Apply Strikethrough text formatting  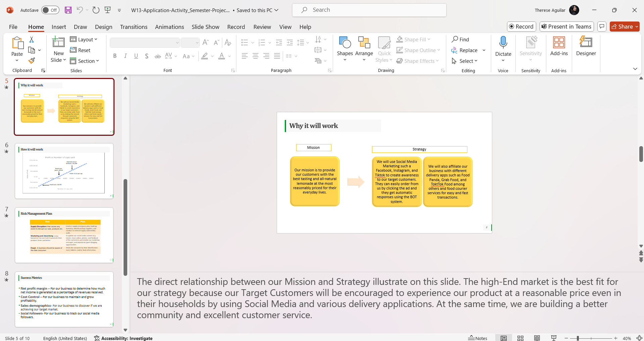[x=157, y=56]
